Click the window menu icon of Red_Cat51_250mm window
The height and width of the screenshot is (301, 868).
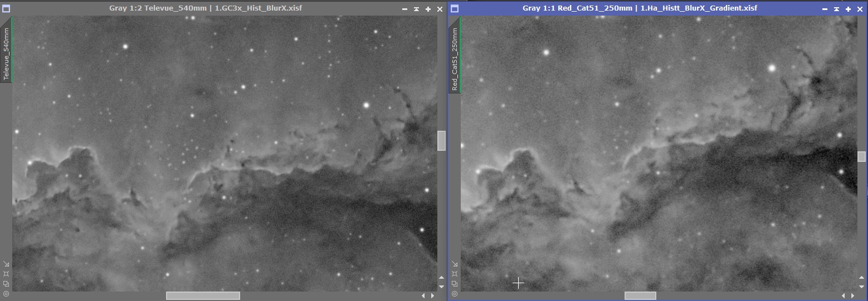pyautogui.click(x=455, y=9)
